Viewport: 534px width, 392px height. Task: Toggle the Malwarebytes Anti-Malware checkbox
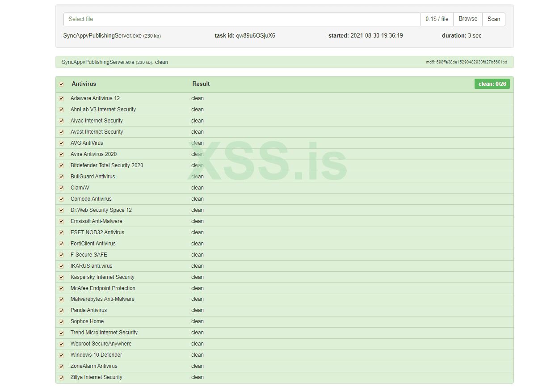tap(62, 299)
